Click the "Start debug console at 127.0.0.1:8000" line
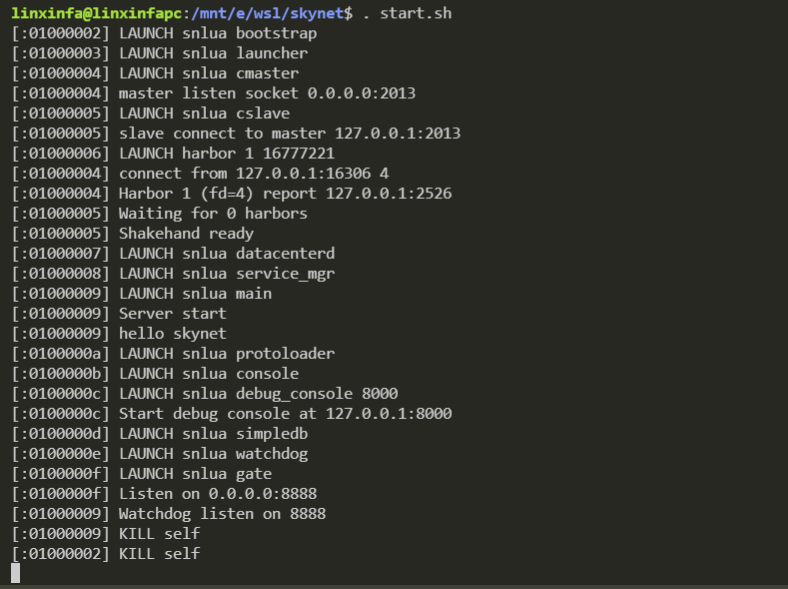This screenshot has width=788, height=589. [x=285, y=413]
